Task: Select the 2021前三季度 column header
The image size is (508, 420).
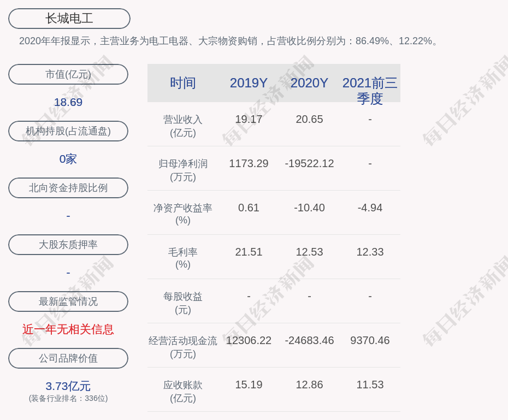Action: (x=370, y=90)
